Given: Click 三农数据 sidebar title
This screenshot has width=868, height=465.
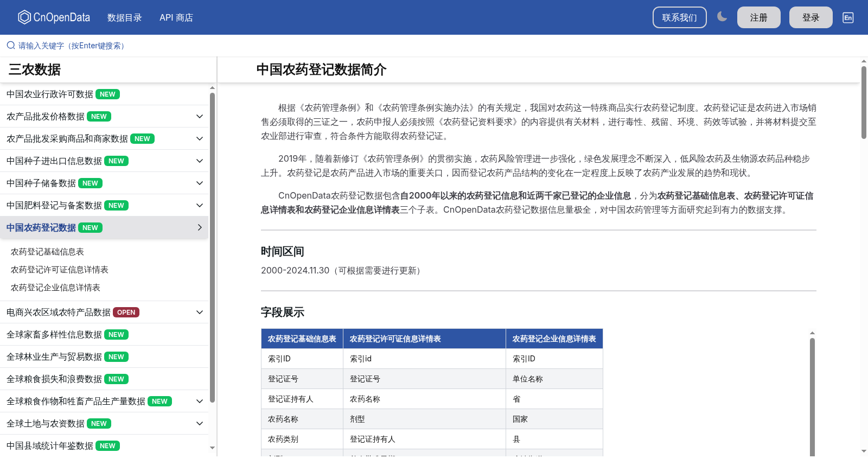Looking at the screenshot, I should [35, 69].
